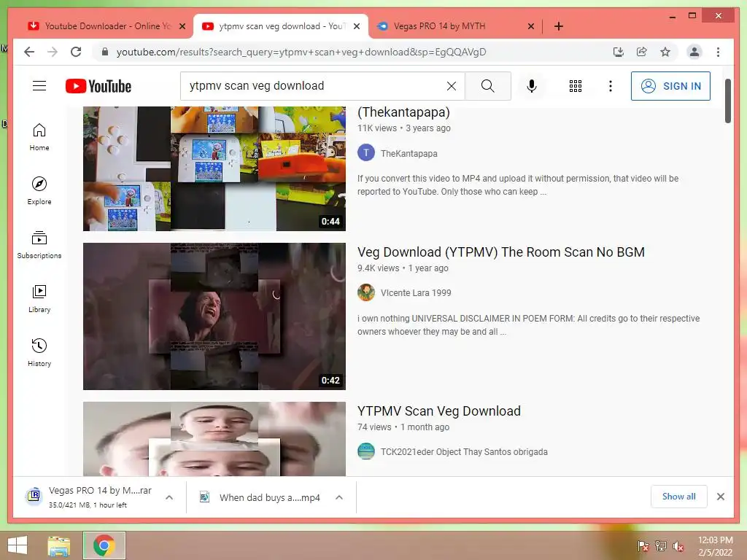Run search with the magnifier button
Image resolution: width=747 pixels, height=560 pixels.
pos(487,86)
